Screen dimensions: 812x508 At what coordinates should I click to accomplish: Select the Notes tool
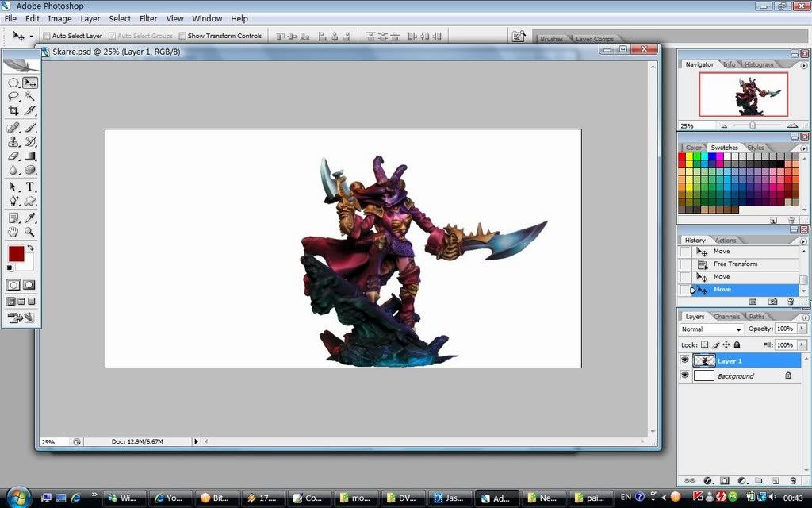pyautogui.click(x=13, y=217)
